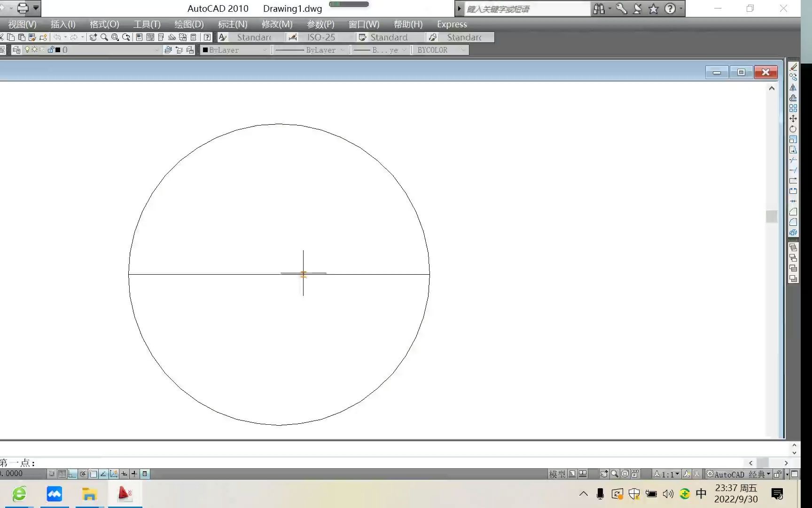Select the Scale tool
Screen dimensions: 812x508
[793, 139]
